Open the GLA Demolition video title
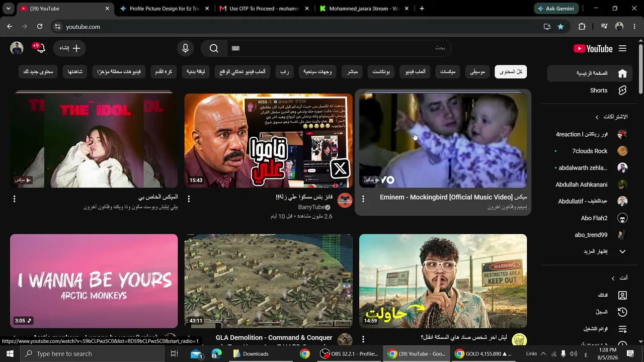This screenshot has height=362, width=644. [x=274, y=338]
